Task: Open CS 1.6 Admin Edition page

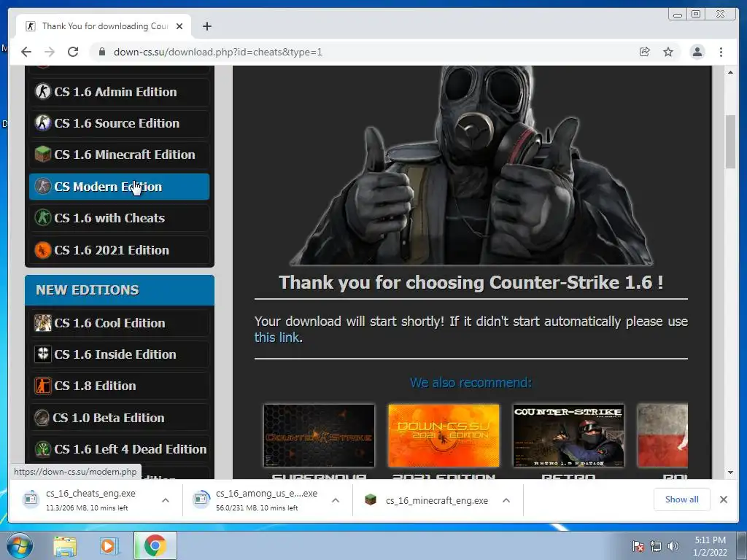Action: pyautogui.click(x=119, y=92)
